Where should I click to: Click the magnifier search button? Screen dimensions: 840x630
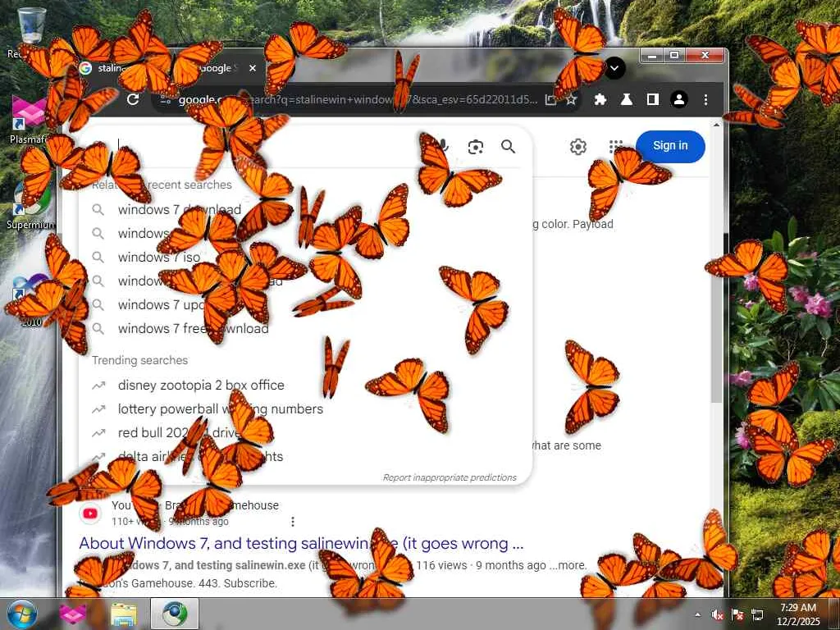(x=508, y=146)
